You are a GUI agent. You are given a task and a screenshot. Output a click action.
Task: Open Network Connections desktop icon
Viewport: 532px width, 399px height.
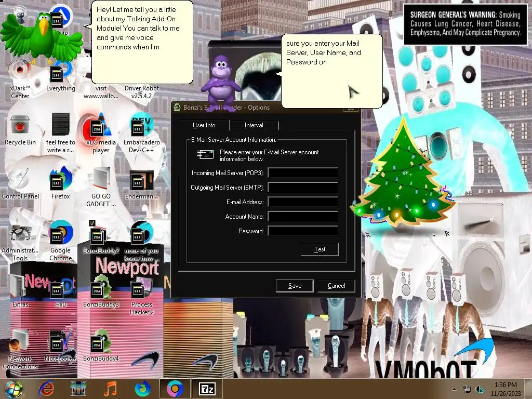point(20,350)
